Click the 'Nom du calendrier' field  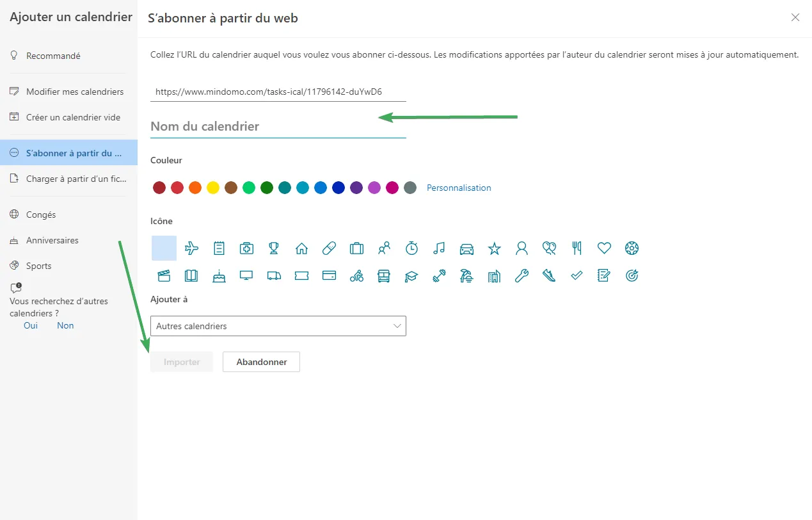(x=278, y=126)
